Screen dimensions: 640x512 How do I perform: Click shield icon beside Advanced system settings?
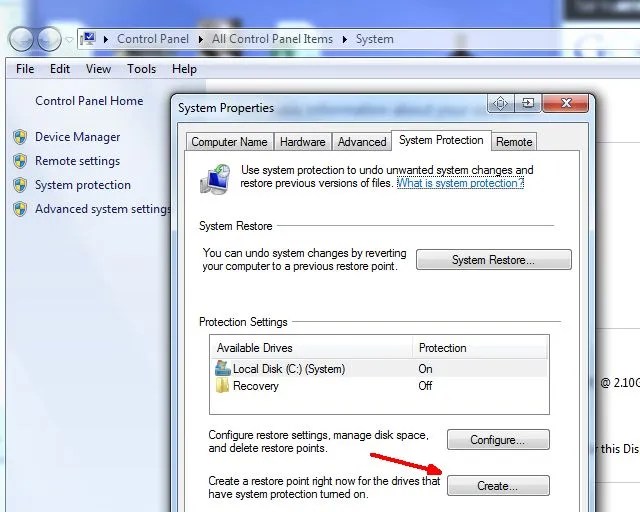(x=20, y=209)
